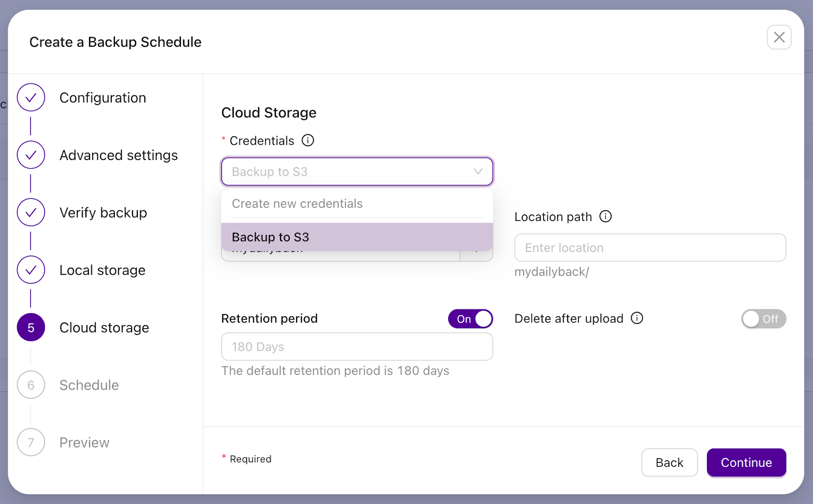
Task: Click the Configuration step checkmark circle
Action: (x=31, y=98)
